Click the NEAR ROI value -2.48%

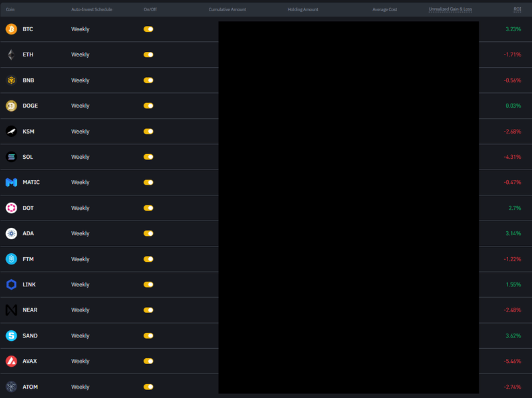coord(512,310)
